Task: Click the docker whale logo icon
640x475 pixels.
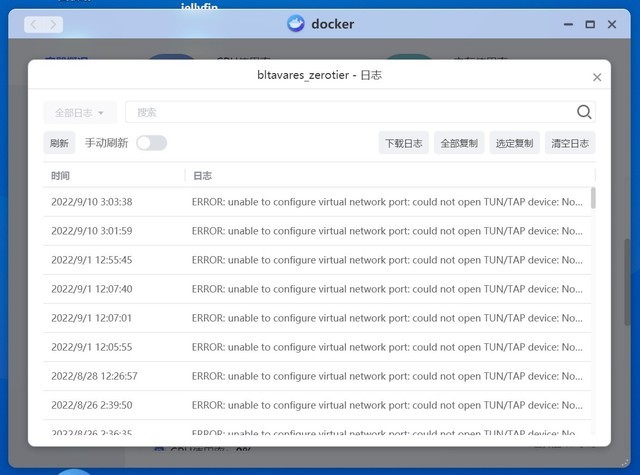Action: tap(296, 24)
